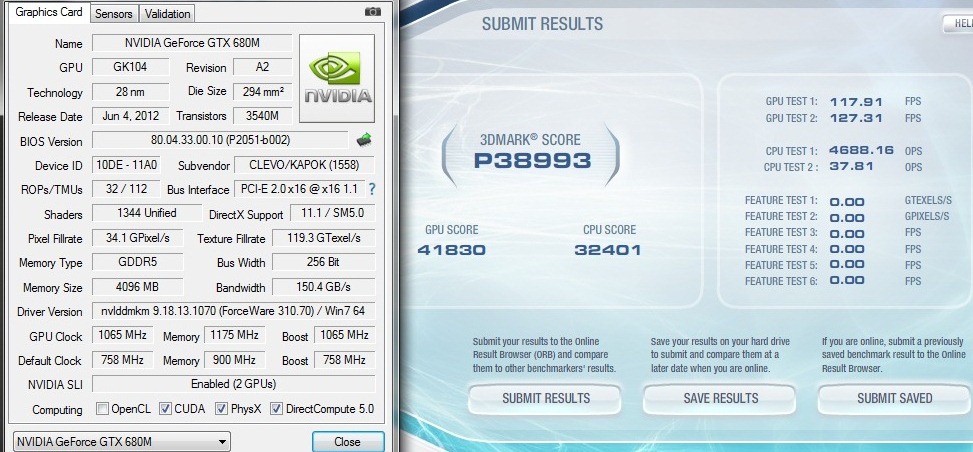This screenshot has width=973, height=452.
Task: Click the FEATURE TEST 6 label
Action: (x=781, y=281)
